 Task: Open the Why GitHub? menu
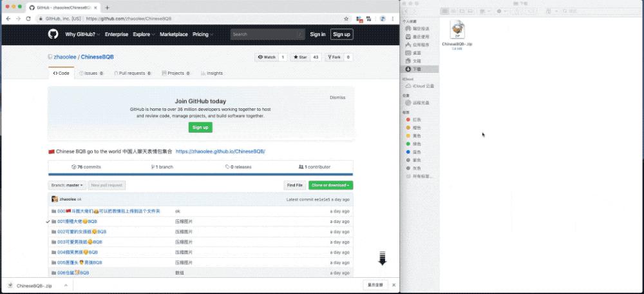pyautogui.click(x=82, y=35)
